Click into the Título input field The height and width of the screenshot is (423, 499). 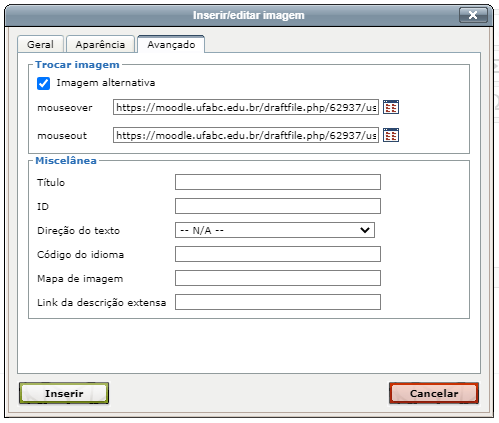tap(278, 182)
